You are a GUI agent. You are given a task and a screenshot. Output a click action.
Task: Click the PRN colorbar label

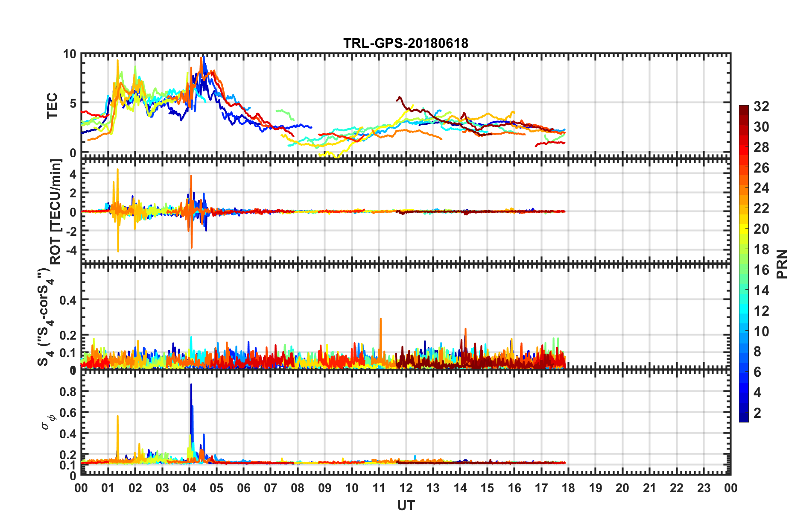(782, 264)
